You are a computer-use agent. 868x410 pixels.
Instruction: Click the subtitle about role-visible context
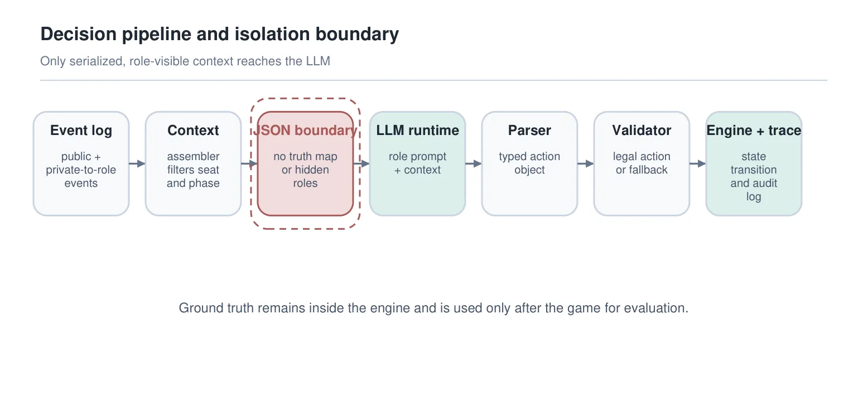click(185, 61)
